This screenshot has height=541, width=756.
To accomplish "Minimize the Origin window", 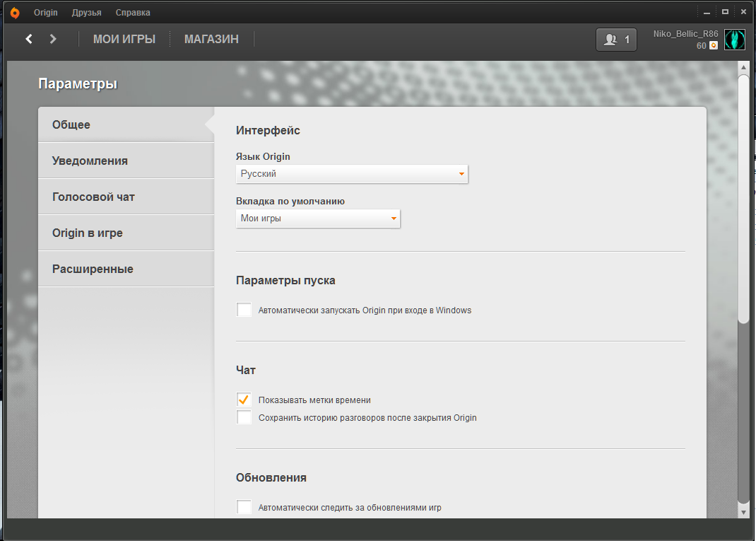I will [x=707, y=13].
